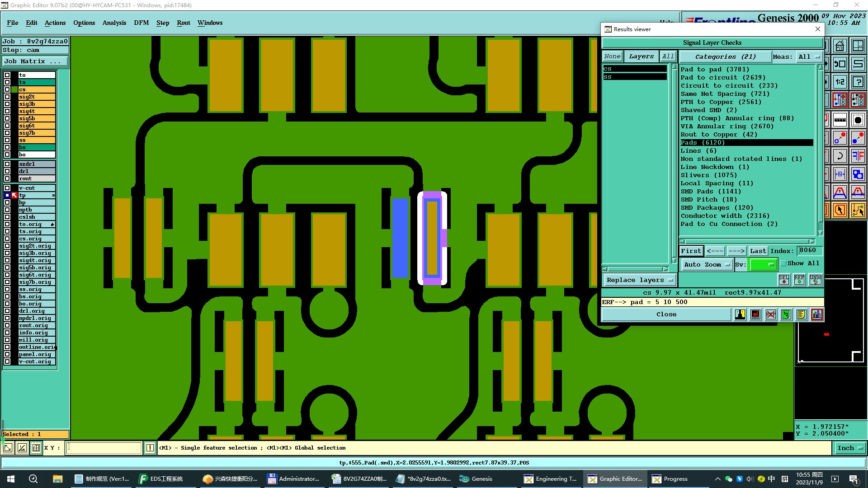This screenshot has height=488, width=868.
Task: Click the Close button in Results viewer
Action: tap(666, 314)
